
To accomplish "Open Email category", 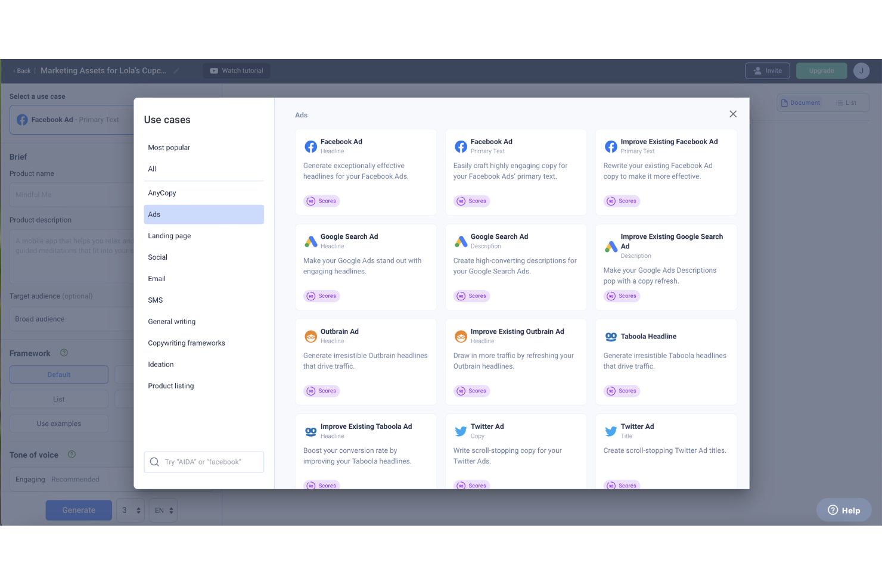I will (x=204, y=279).
